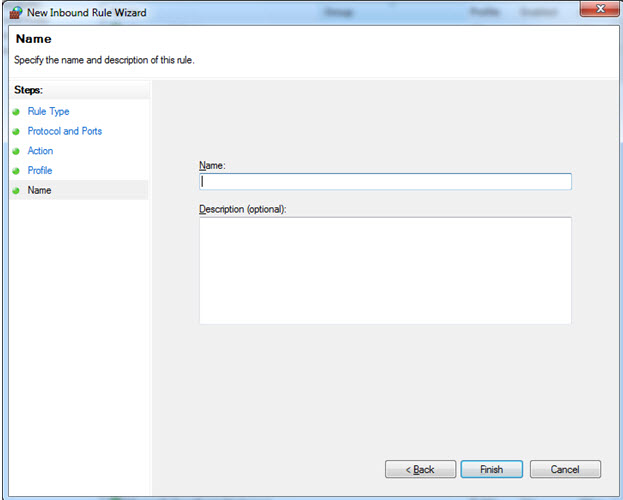Click green bullet beside Action step
The height and width of the screenshot is (500, 623).
point(16,151)
